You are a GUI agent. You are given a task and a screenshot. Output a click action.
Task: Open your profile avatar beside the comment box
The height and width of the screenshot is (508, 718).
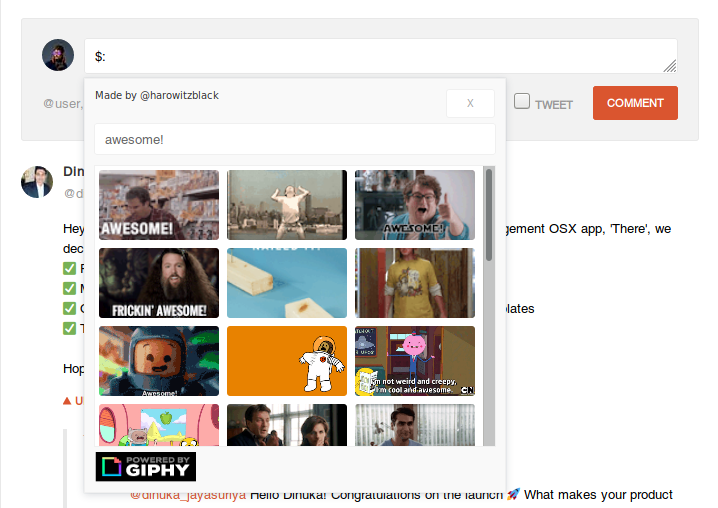coord(58,55)
